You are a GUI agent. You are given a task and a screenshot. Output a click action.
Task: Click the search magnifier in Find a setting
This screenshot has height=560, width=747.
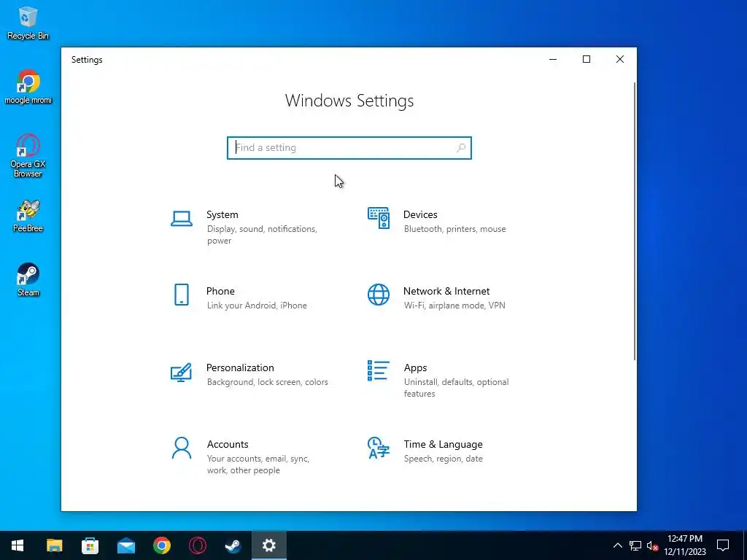pos(461,147)
